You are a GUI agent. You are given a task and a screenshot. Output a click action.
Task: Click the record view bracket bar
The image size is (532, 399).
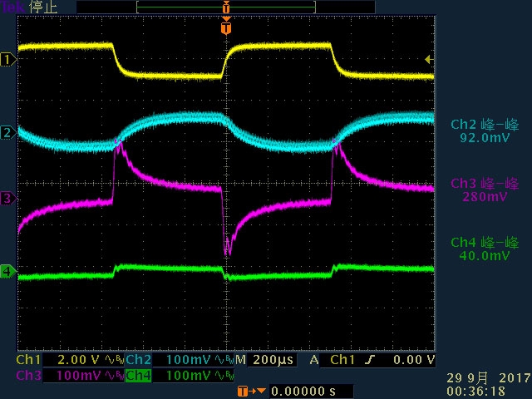[x=226, y=7]
